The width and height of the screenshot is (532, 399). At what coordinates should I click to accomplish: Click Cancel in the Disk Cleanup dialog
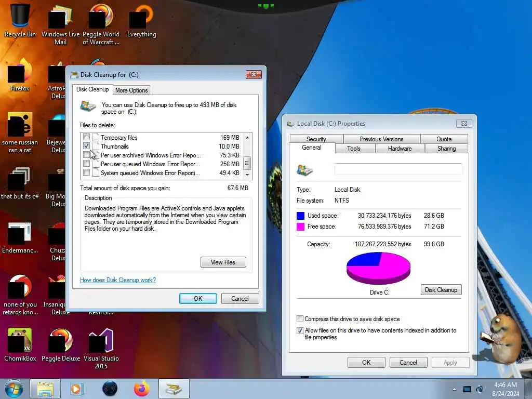(x=240, y=299)
